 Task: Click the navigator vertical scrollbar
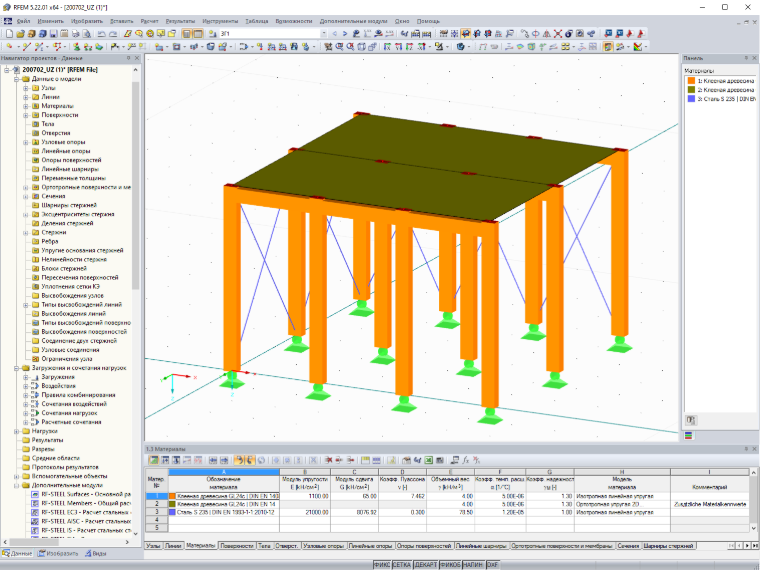(x=136, y=184)
